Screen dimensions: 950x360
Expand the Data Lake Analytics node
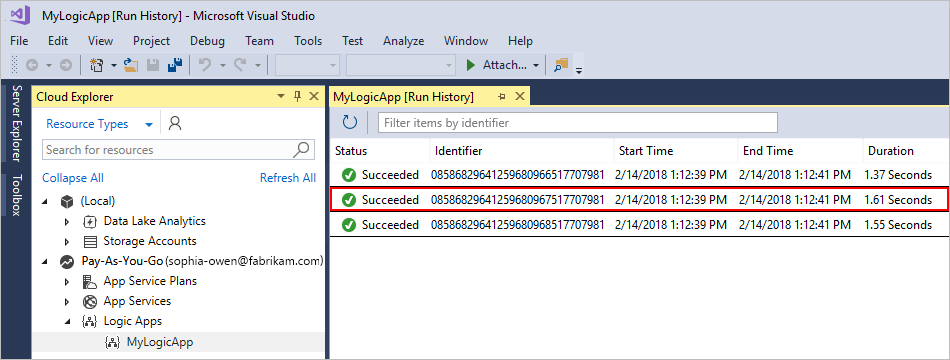pos(67,221)
